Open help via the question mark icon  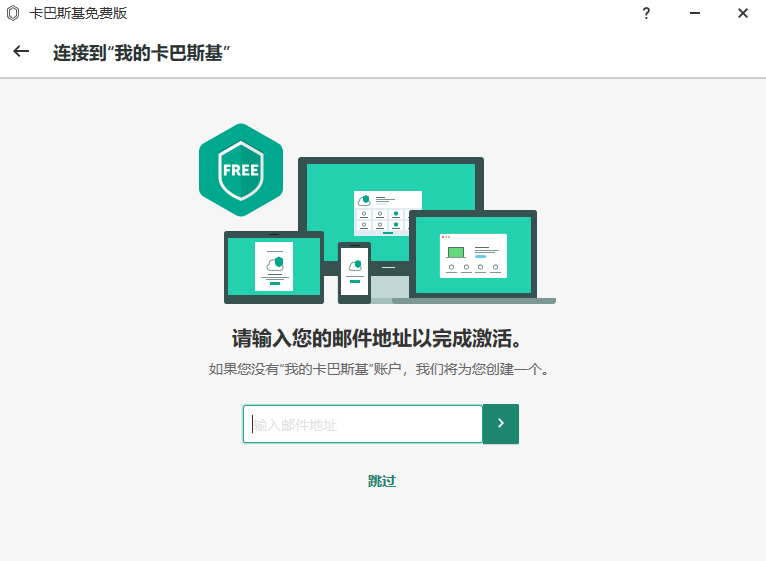[646, 13]
